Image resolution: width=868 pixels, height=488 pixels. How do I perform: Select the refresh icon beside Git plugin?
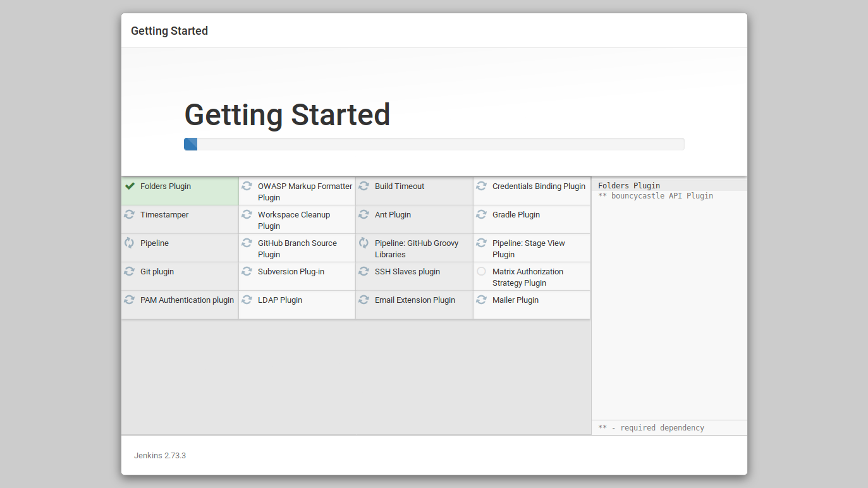click(x=130, y=271)
